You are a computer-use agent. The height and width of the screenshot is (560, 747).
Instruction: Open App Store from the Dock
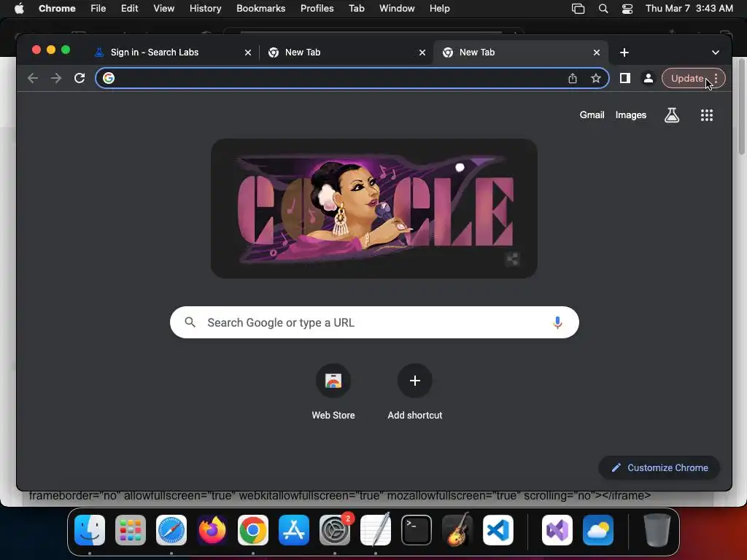(x=294, y=530)
